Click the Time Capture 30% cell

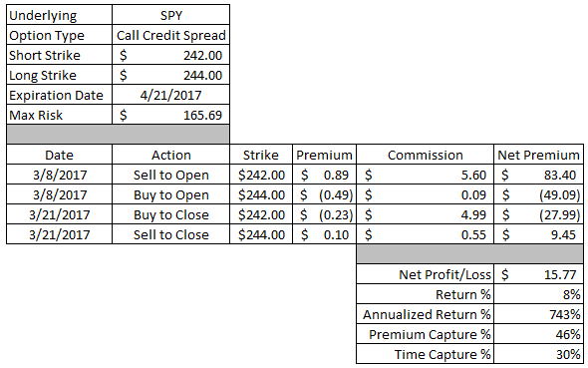[538, 353]
